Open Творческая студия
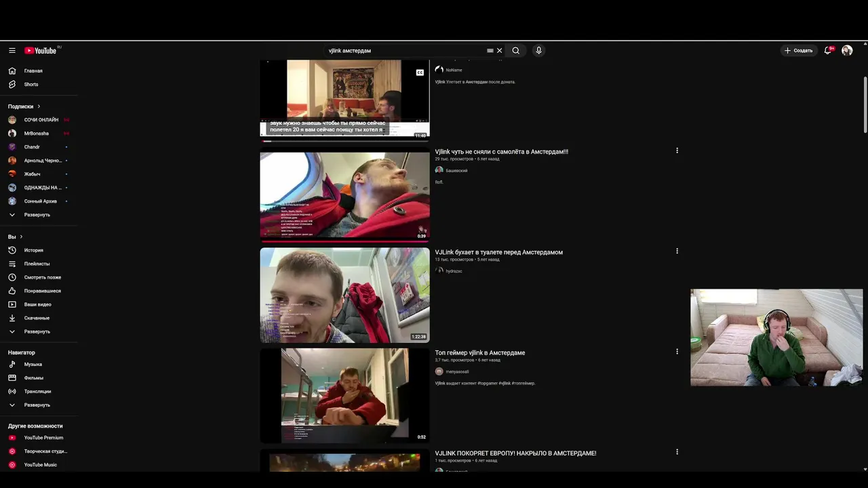868x488 pixels. pos(39,451)
